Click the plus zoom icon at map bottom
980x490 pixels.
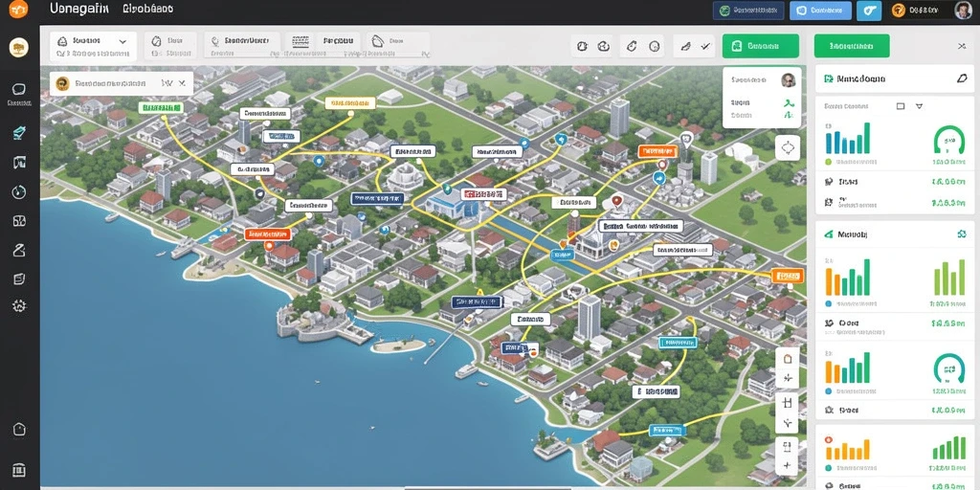point(788,466)
